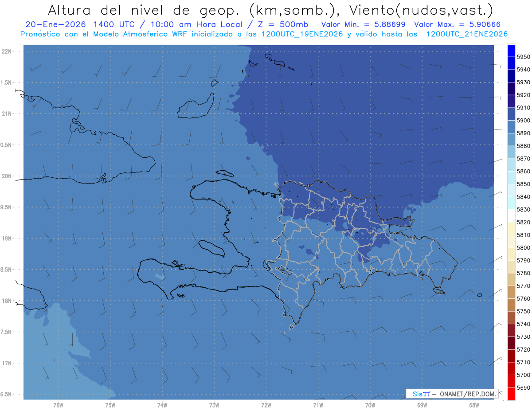Click the '70W' longitude label
Viewport: 532px width, 411px height.
370,405
